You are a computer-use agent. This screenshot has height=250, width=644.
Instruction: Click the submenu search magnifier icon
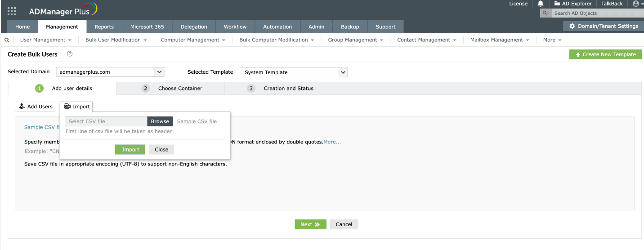7,40
